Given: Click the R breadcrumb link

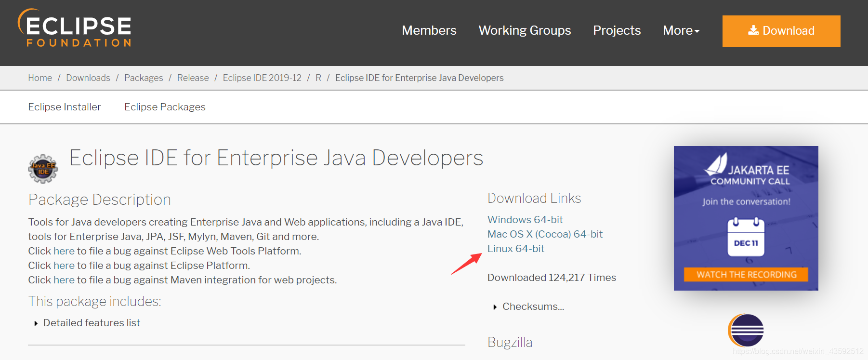Looking at the screenshot, I should point(318,78).
